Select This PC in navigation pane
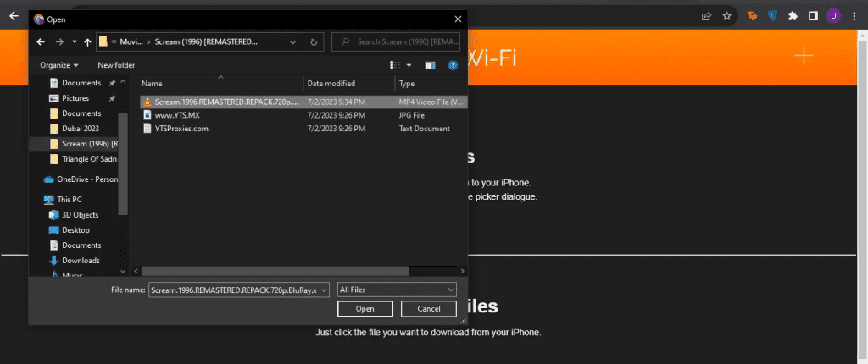This screenshot has height=364, width=868. pyautogui.click(x=63, y=200)
